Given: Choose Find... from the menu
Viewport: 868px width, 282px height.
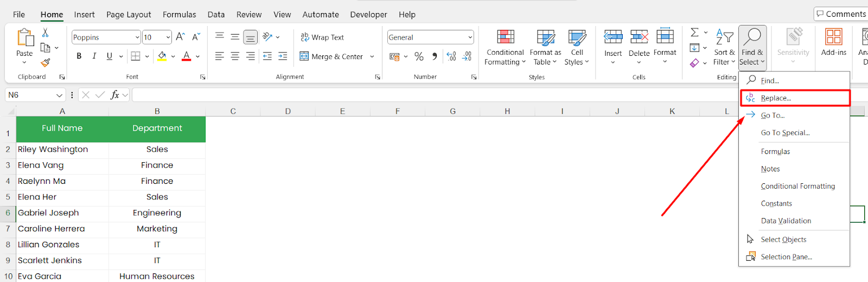Looking at the screenshot, I should [x=794, y=81].
